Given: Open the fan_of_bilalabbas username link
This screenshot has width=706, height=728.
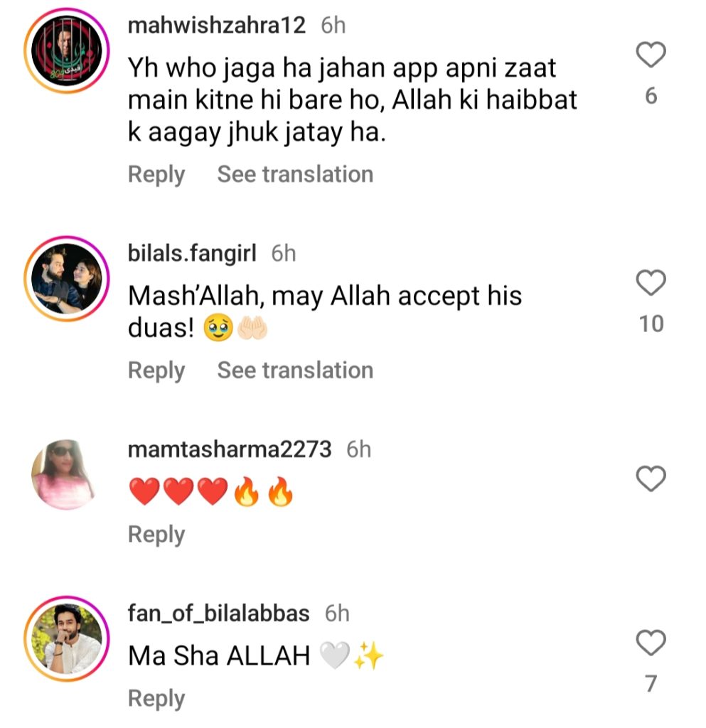Looking at the screenshot, I should coord(218,614).
